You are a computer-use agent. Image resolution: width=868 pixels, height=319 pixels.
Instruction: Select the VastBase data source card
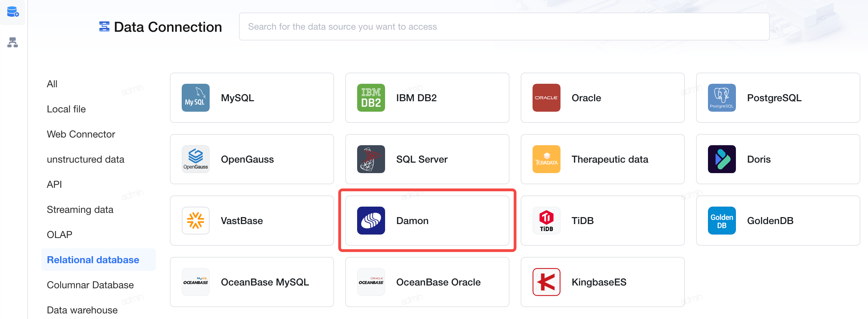coord(252,221)
